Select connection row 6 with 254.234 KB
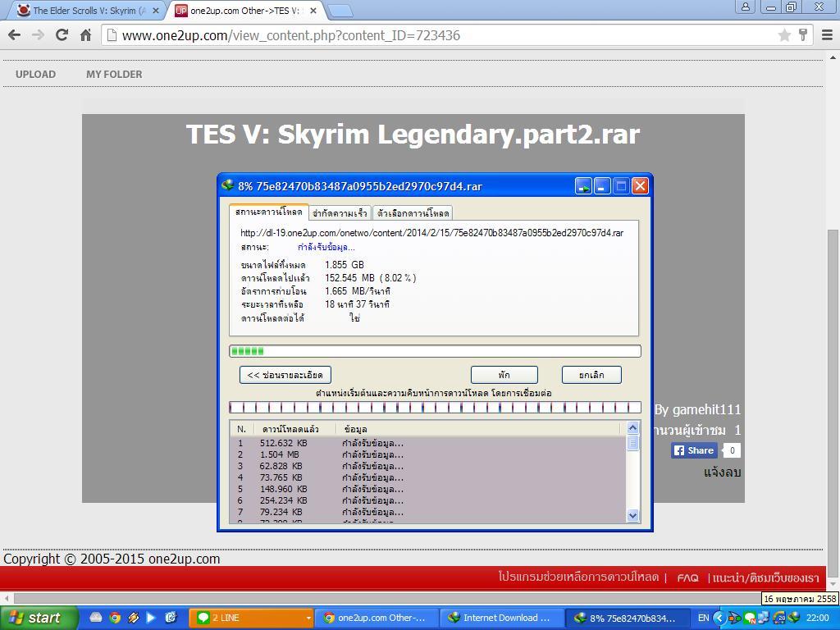840x630 pixels. coord(428,501)
